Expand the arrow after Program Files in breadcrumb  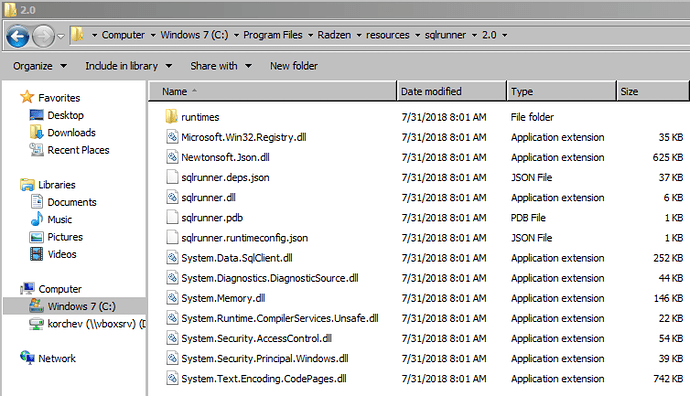coord(310,35)
